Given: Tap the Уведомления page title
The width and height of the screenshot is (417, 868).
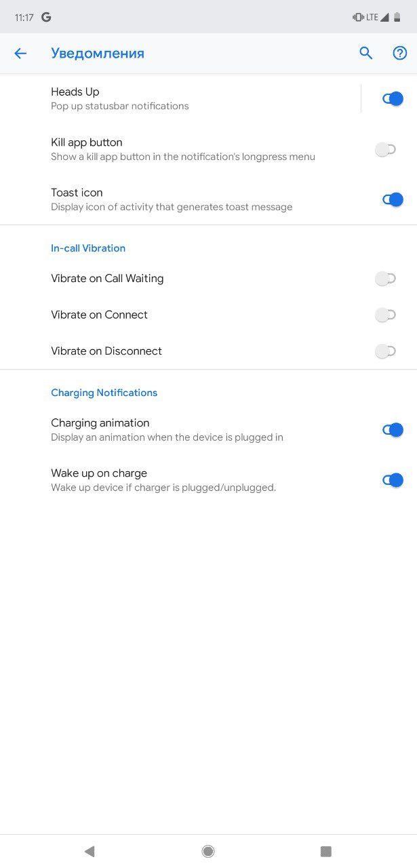Looking at the screenshot, I should point(98,54).
